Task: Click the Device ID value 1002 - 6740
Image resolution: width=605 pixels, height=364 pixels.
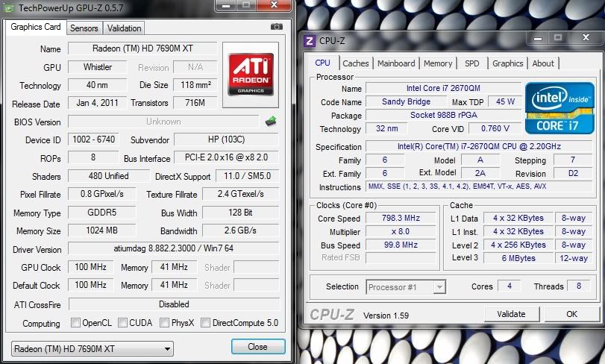Action: tap(93, 139)
